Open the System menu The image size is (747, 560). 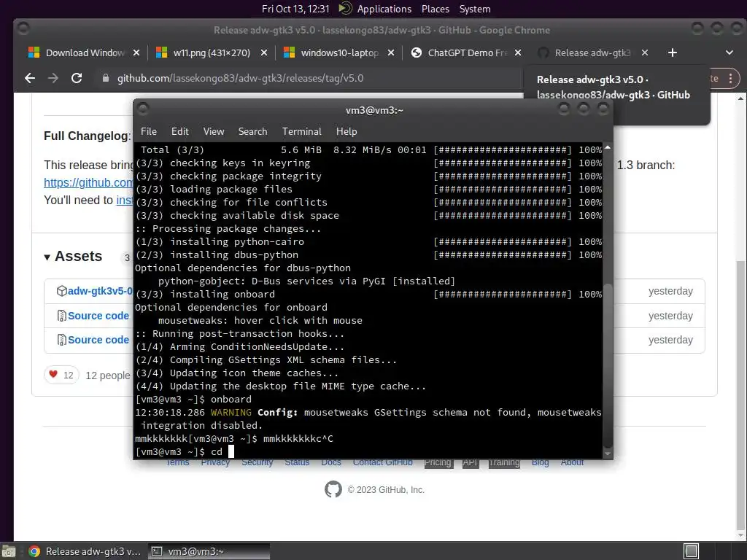(x=474, y=9)
